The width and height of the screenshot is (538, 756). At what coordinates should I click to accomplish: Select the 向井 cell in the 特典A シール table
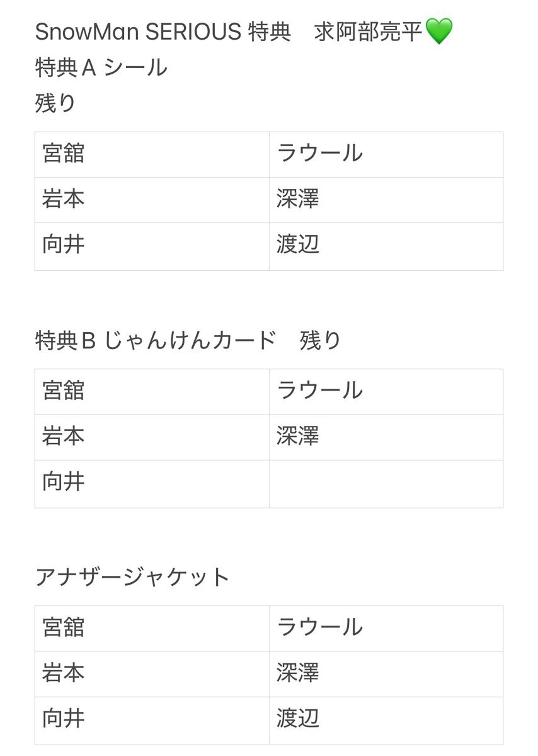pyautogui.click(x=152, y=246)
